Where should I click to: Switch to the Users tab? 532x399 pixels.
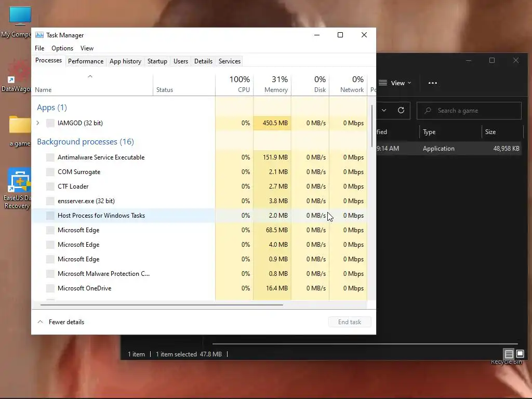(x=180, y=61)
